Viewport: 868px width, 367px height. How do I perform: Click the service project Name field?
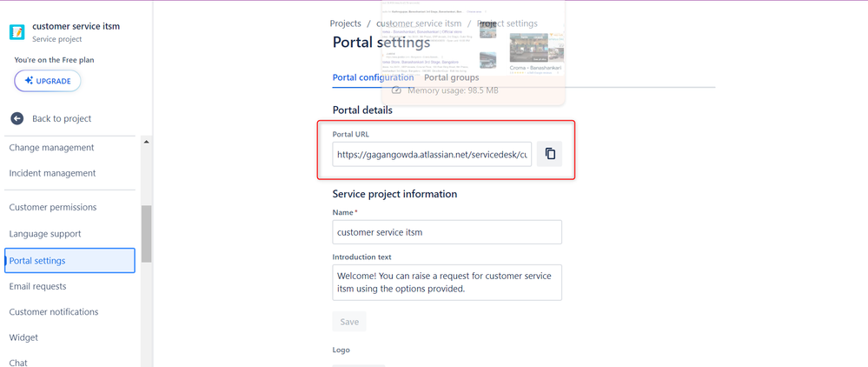pyautogui.click(x=447, y=232)
